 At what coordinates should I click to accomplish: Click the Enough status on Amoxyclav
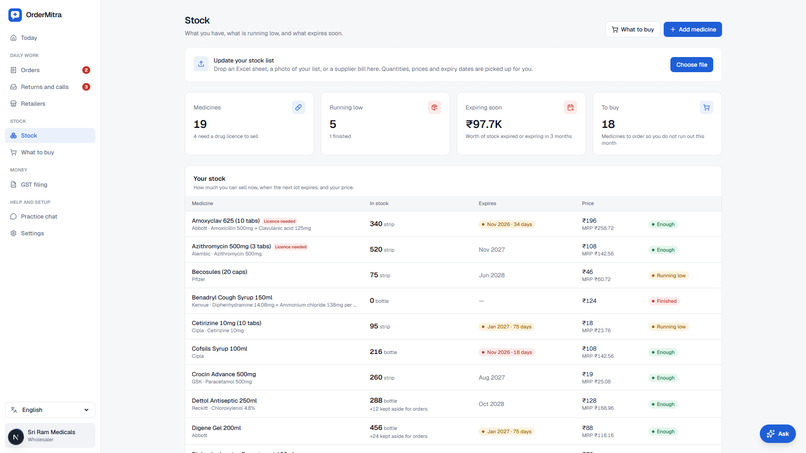tap(663, 224)
